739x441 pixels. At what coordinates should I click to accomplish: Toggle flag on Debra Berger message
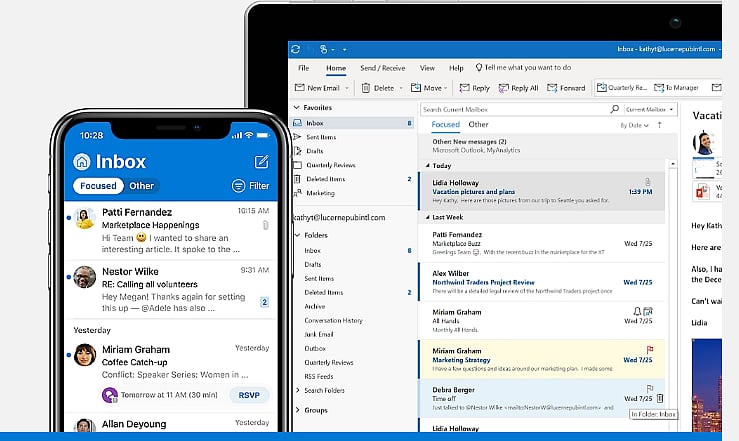647,386
